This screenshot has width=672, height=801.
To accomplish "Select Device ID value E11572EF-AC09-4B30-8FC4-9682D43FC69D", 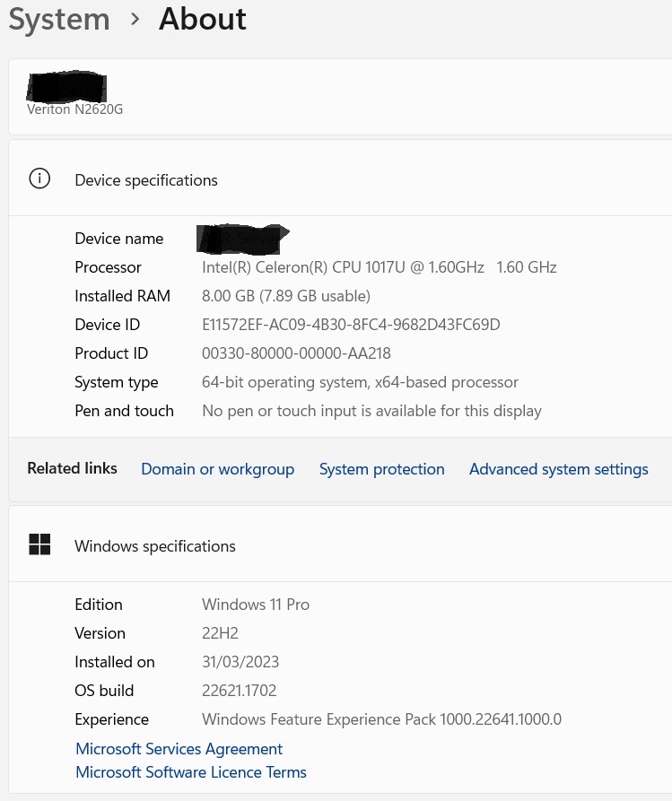I will [x=351, y=325].
